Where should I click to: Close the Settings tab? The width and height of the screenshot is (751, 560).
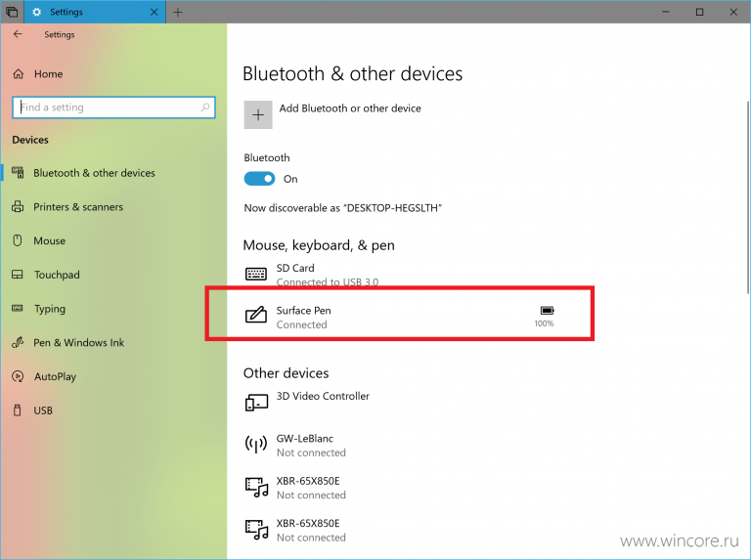tap(155, 12)
